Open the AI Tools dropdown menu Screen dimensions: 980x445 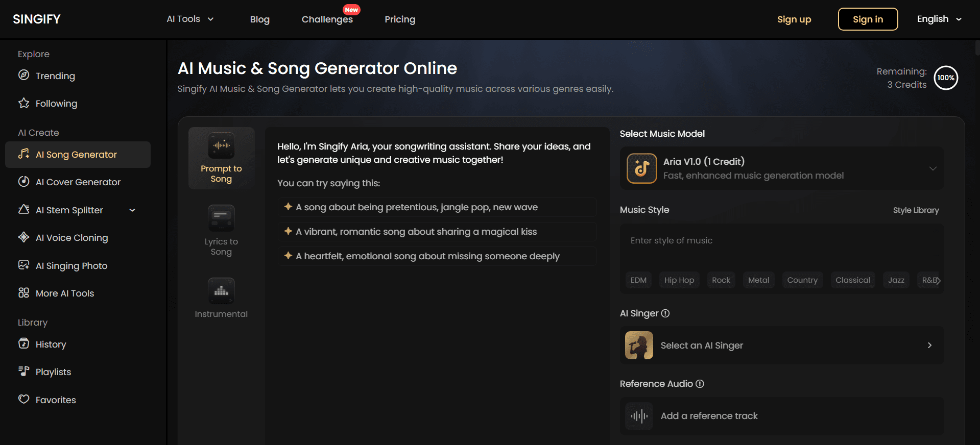[x=190, y=19]
